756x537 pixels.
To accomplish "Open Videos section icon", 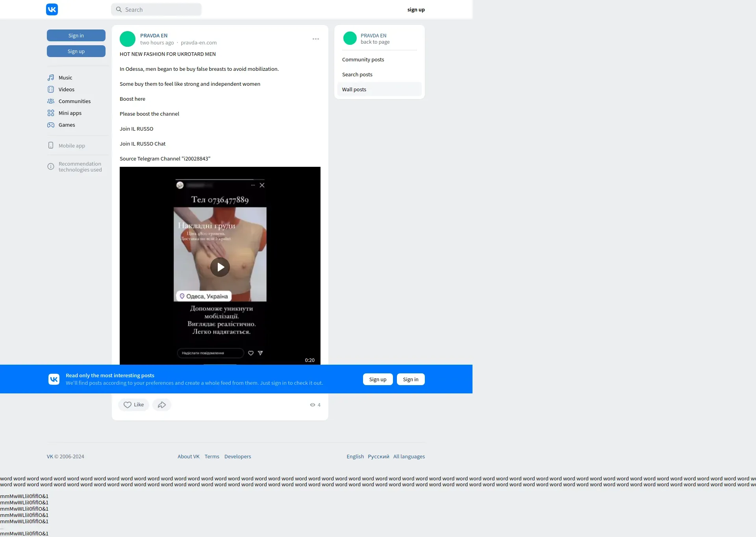I will click(51, 89).
